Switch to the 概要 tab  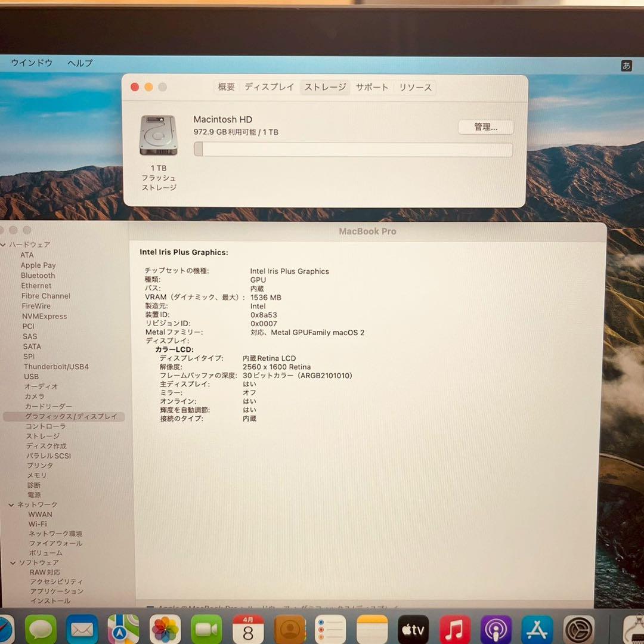[x=227, y=86]
